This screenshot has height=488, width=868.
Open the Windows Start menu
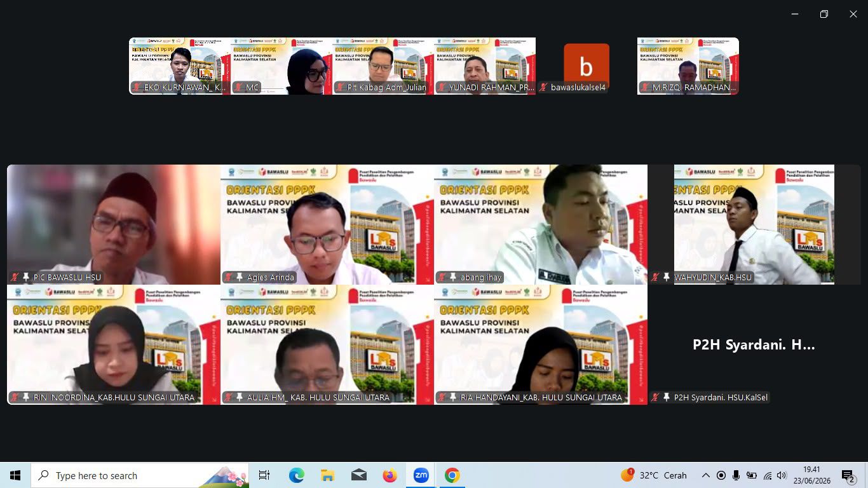[x=15, y=475]
